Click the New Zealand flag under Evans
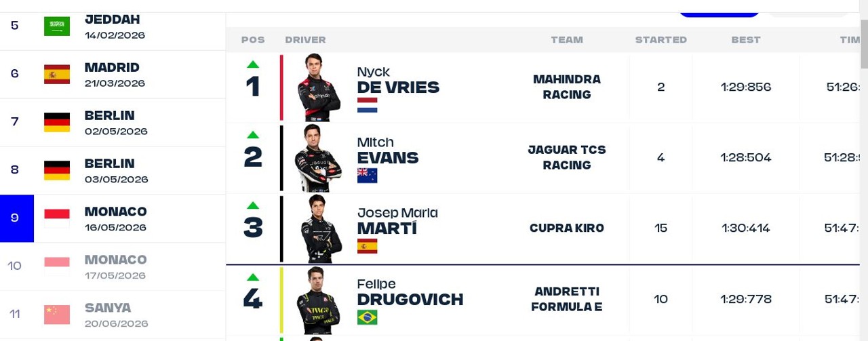This screenshot has height=341, width=868. coord(367,176)
